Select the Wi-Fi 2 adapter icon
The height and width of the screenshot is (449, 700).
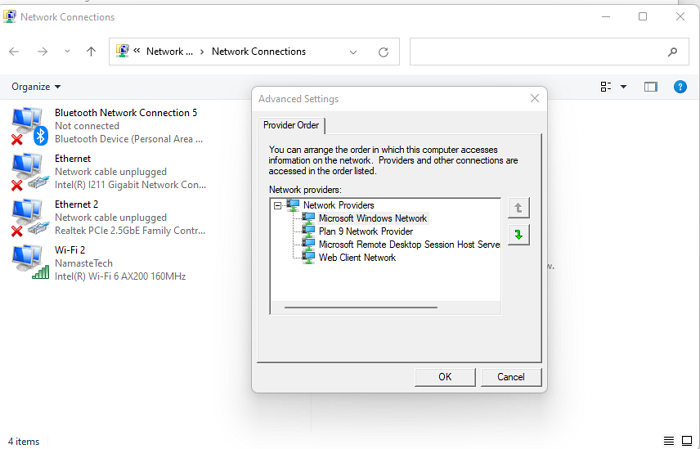[29, 263]
